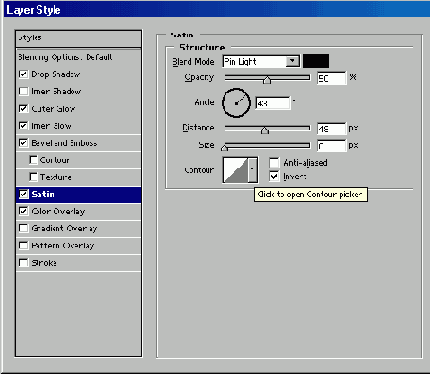Click the Angle dial control
The image size is (430, 374).
(236, 103)
